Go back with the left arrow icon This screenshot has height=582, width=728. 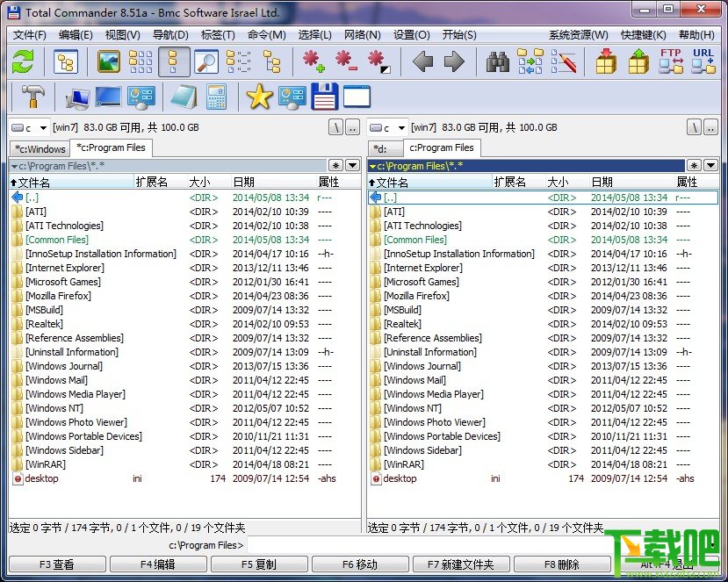tap(422, 61)
